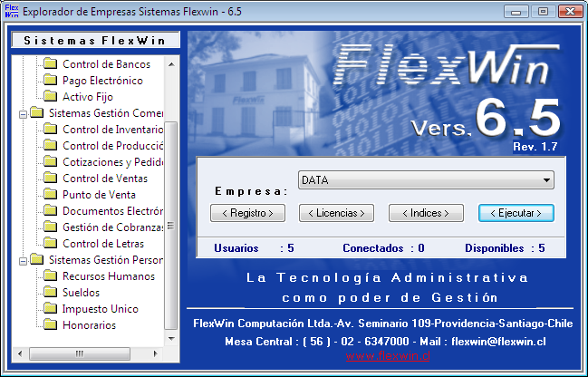588x377 pixels.
Task: Select Control de Letras tree item
Action: pyautogui.click(x=102, y=244)
